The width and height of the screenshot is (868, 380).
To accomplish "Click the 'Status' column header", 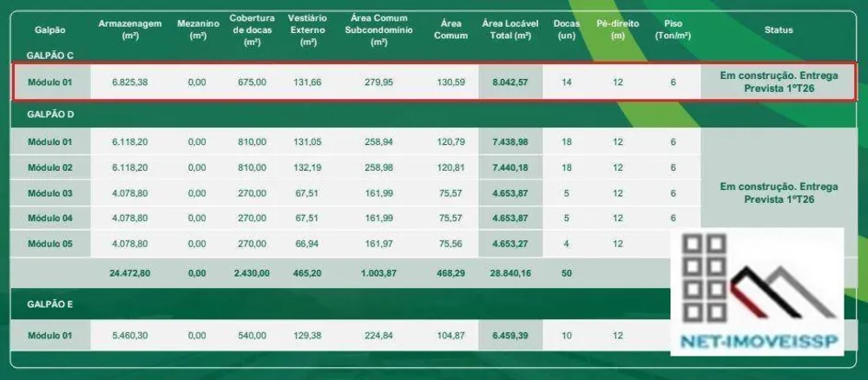I will coord(779,29).
